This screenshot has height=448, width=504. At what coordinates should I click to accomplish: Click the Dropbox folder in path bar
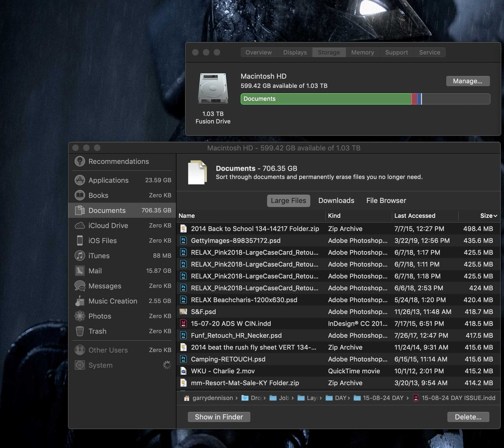pos(251,398)
